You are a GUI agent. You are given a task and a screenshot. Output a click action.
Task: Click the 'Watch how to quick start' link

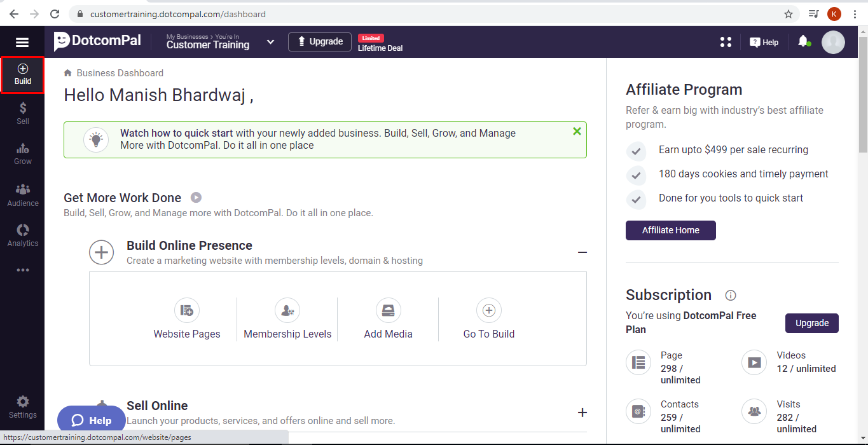tap(177, 133)
